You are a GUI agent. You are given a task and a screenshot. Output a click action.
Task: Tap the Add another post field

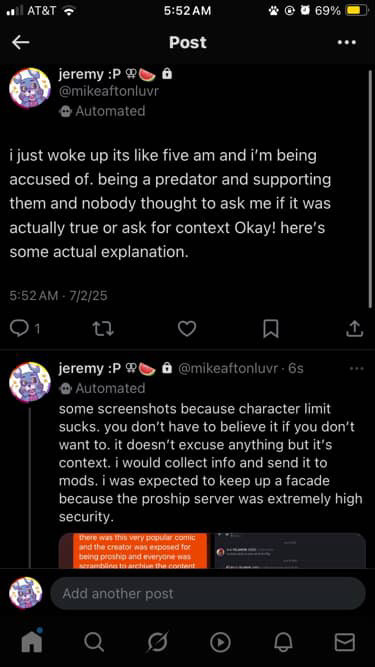[208, 593]
